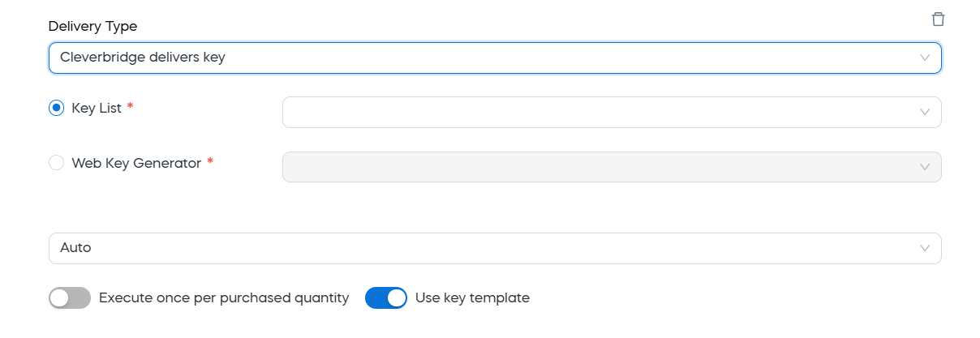Image resolution: width=980 pixels, height=338 pixels.
Task: Click the Cleverbridge delivers key selected value
Action: [x=143, y=58]
